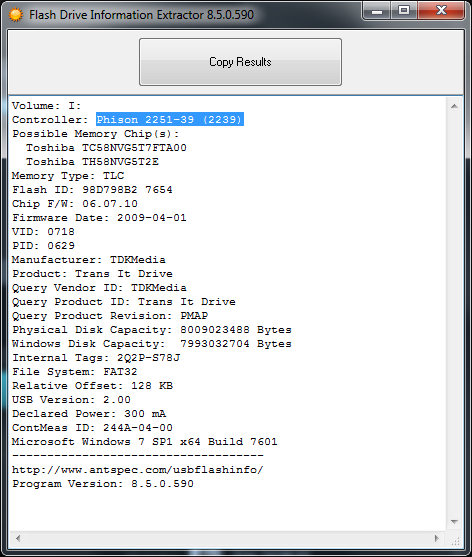The height and width of the screenshot is (557, 472).
Task: Click the vertical scrollbar up arrow
Action: pos(454,106)
